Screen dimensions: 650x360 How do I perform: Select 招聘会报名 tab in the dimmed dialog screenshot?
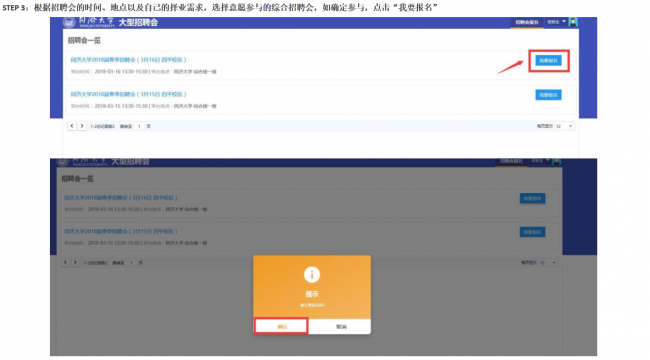coord(511,161)
